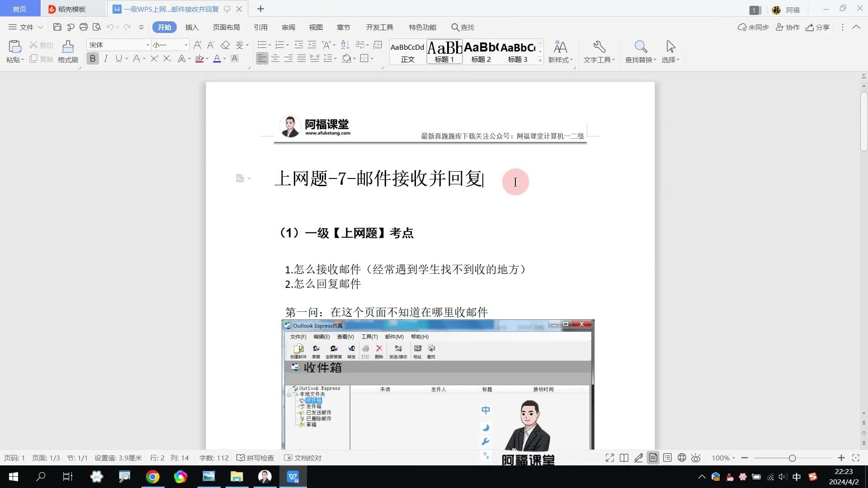Click the Print icon in quick toolbar

point(83,27)
